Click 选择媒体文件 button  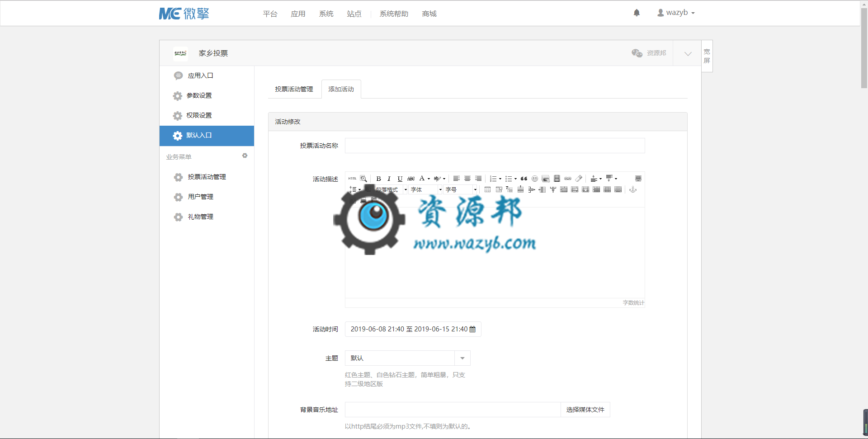pos(585,410)
